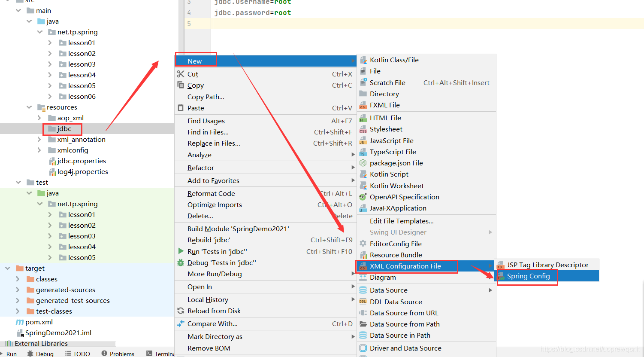Collapse the test folder

[18, 182]
